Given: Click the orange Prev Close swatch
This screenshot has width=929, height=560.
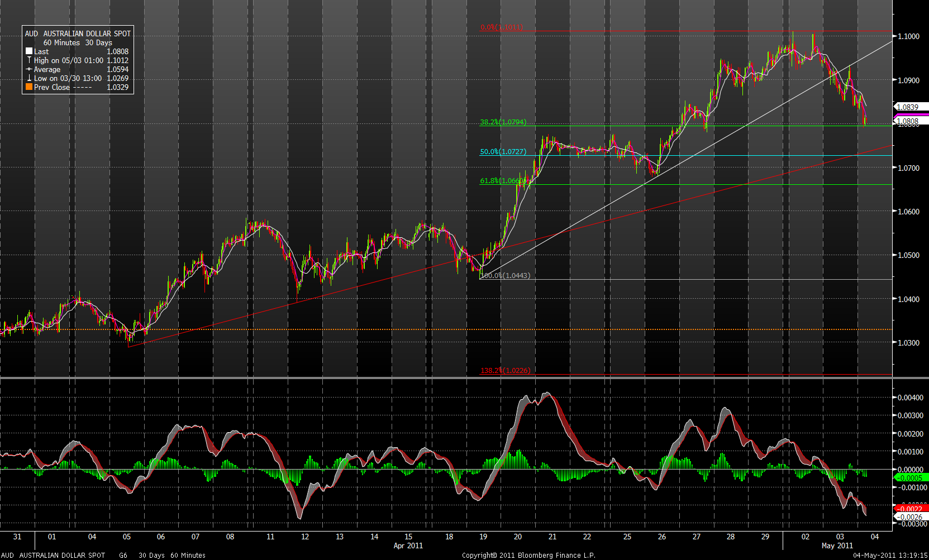Looking at the screenshot, I should coord(29,87).
